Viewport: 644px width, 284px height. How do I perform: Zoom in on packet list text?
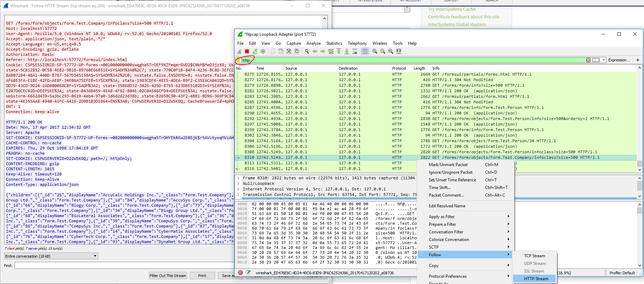pyautogui.click(x=375, y=51)
